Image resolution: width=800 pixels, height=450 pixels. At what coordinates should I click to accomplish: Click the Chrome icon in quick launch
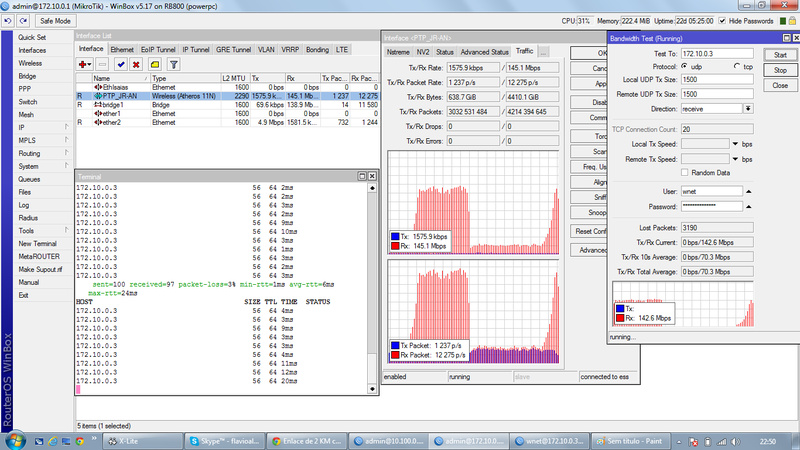(x=80, y=441)
